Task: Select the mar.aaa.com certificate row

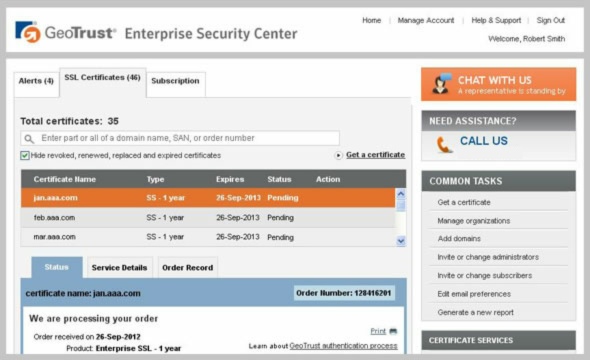Action: [x=208, y=237]
